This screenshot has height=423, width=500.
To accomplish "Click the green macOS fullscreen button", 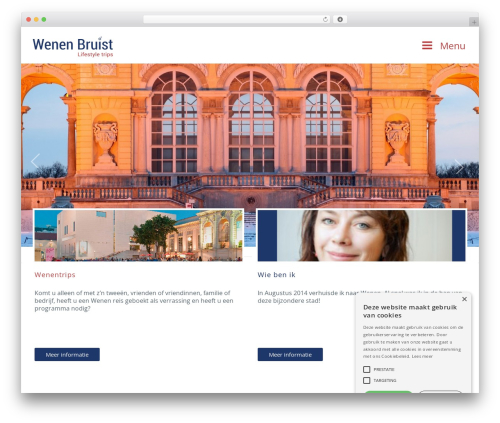I will coord(44,20).
